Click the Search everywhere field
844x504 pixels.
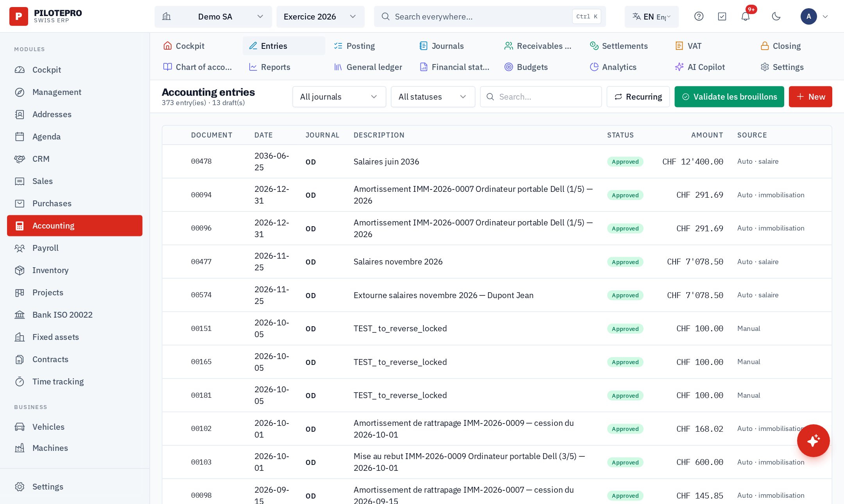click(x=490, y=16)
